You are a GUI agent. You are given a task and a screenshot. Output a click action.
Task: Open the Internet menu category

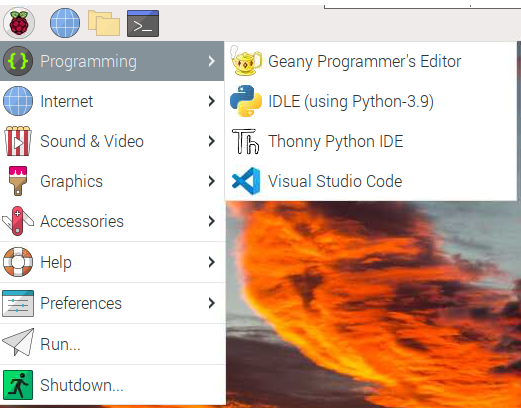[x=112, y=101]
